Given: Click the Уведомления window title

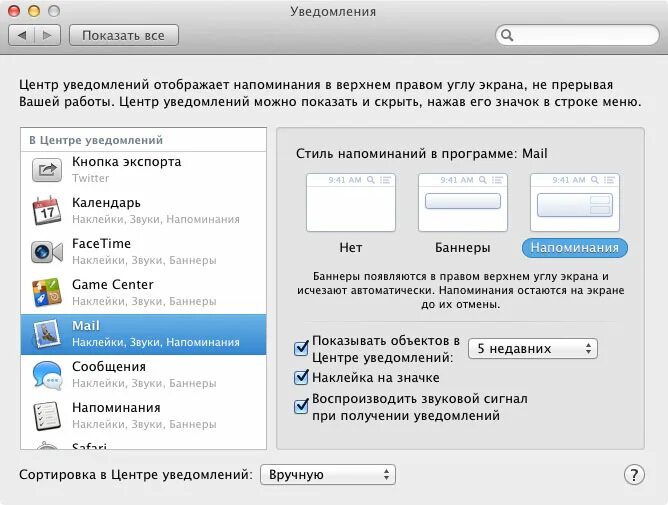Looking at the screenshot, I should (x=333, y=12).
